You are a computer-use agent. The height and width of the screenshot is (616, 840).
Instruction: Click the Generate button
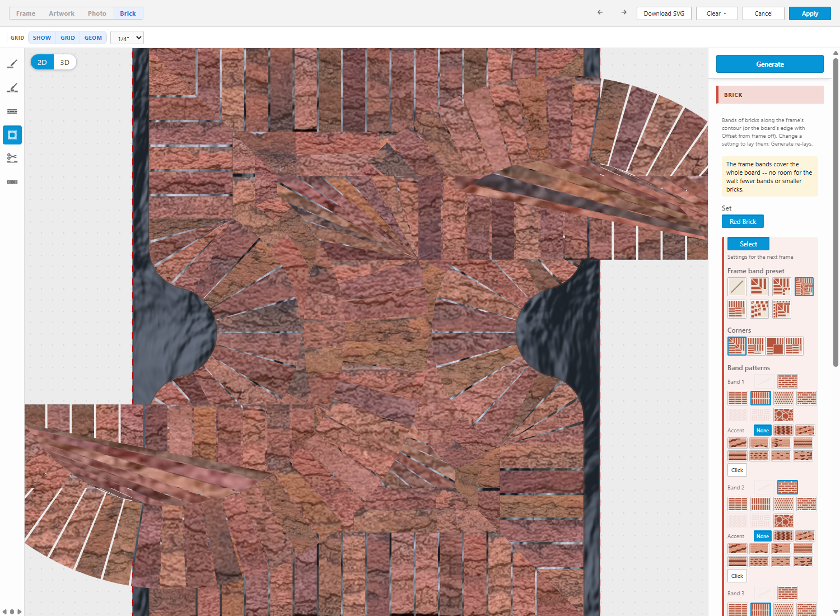point(770,64)
